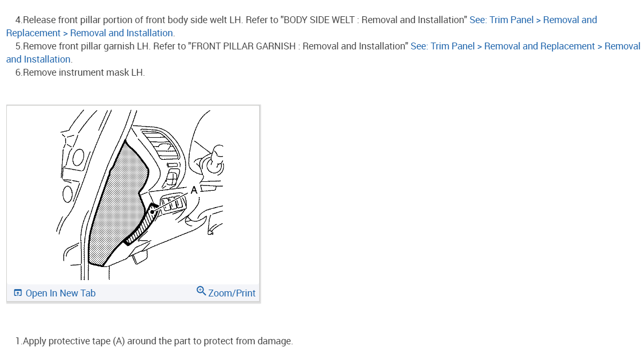Click wrapped 'Replacement > Removal and Installation' link text
644x359 pixels.
point(89,33)
